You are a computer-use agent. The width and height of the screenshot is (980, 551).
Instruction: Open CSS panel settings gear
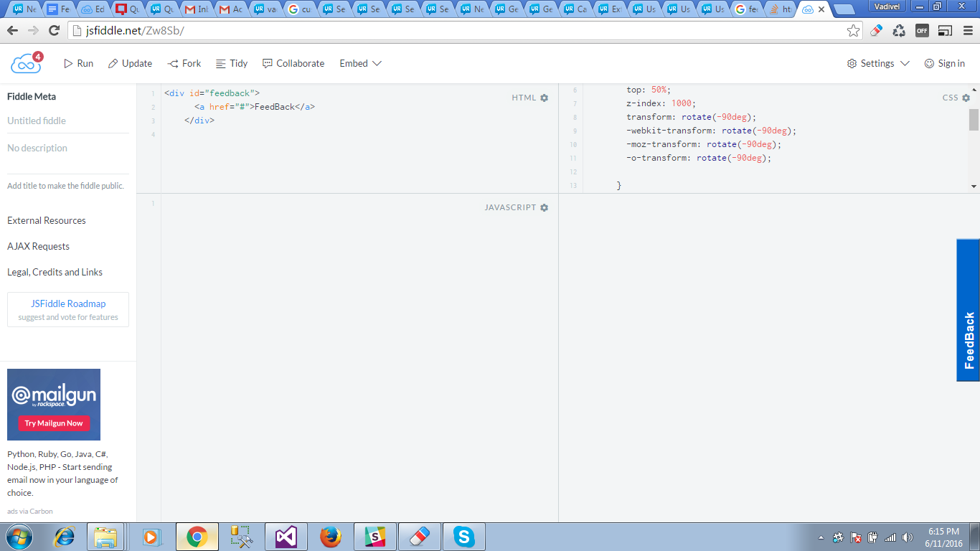tap(966, 98)
